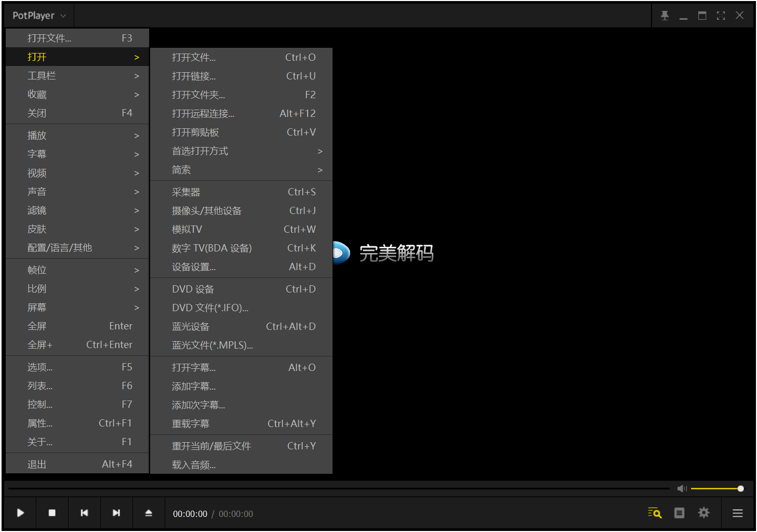Open 选项... F5
Viewport: 757px width, 532px height.
click(77, 367)
